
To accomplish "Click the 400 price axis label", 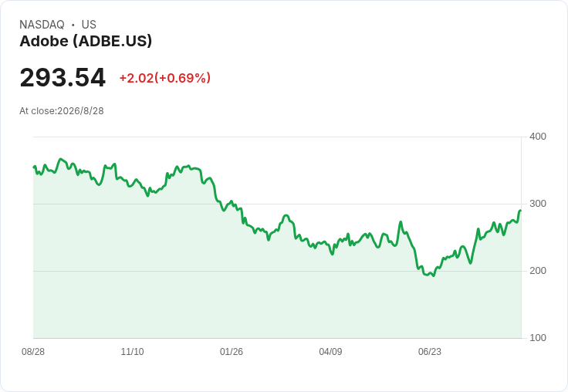I will pos(538,137).
